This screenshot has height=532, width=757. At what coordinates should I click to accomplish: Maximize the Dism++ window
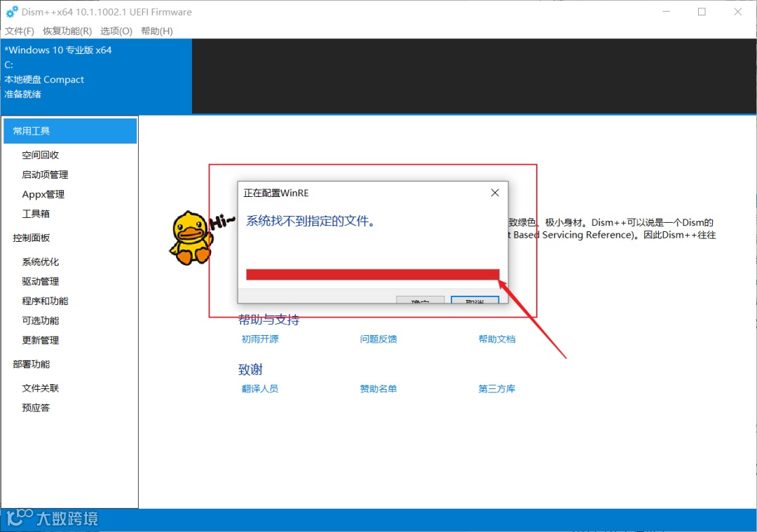pos(702,12)
